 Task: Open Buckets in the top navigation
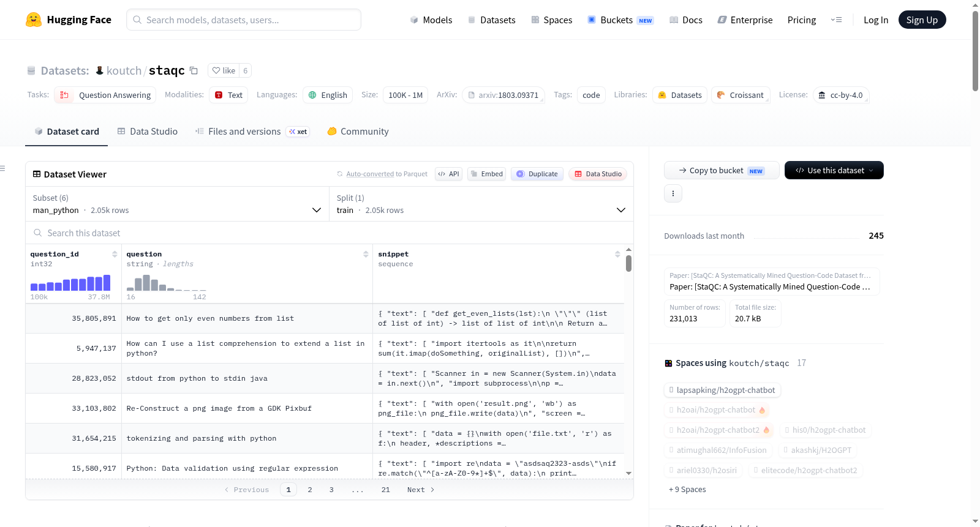tap(620, 20)
